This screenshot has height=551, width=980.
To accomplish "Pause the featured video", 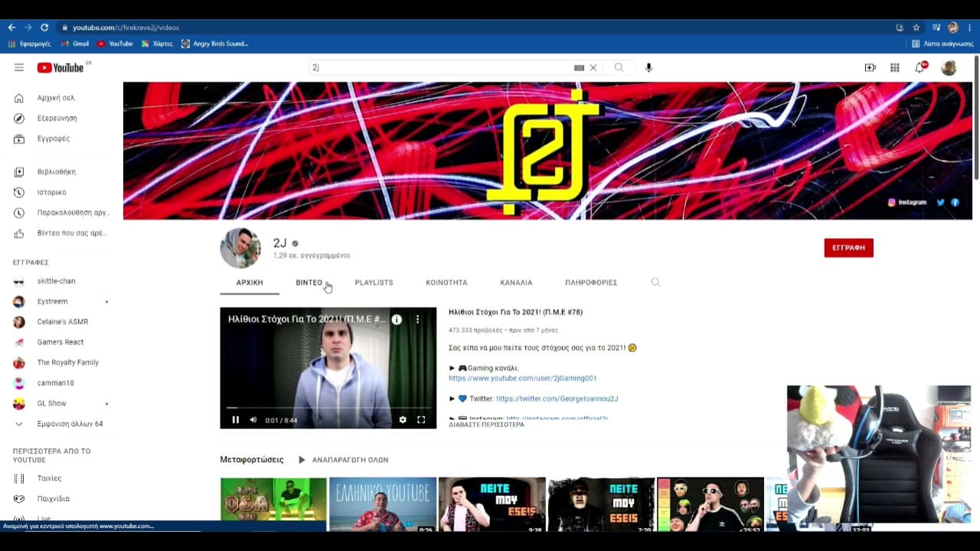I will click(235, 419).
